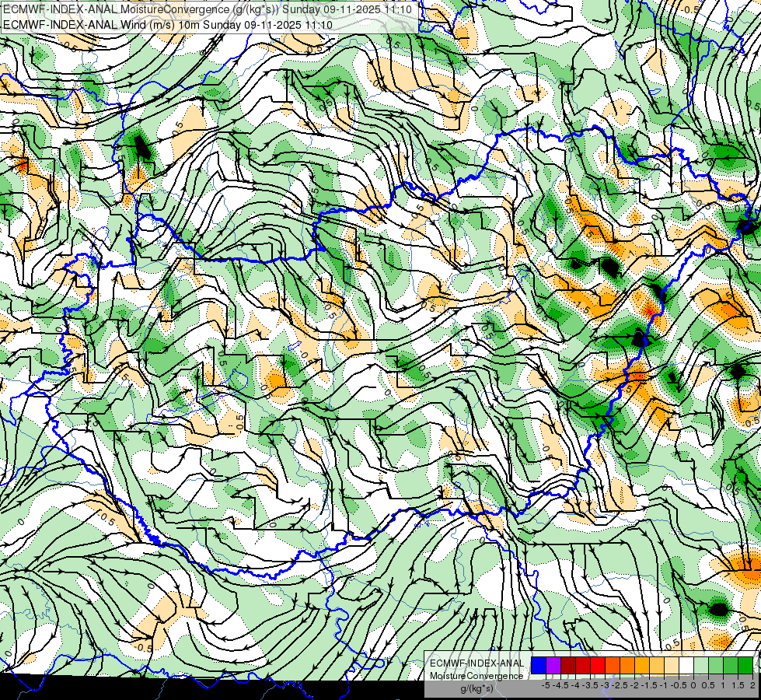Screen dimensions: 761x700
Task: Click the g/(kg*s) unit label in legend
Action: click(x=476, y=689)
